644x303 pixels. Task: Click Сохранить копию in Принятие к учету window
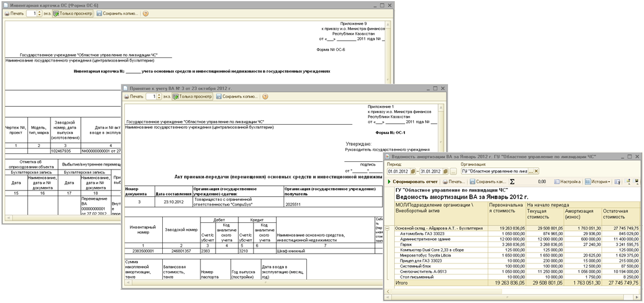coord(237,96)
